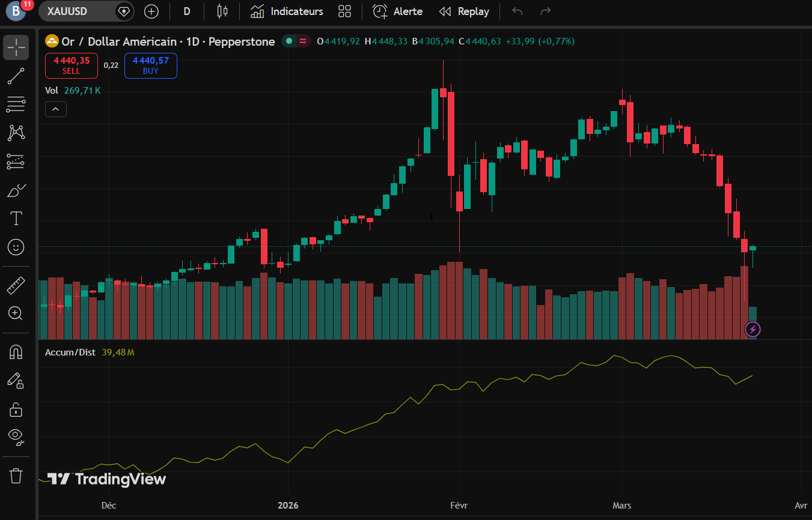Select the text annotation tool
The width and height of the screenshot is (812, 520).
[16, 218]
